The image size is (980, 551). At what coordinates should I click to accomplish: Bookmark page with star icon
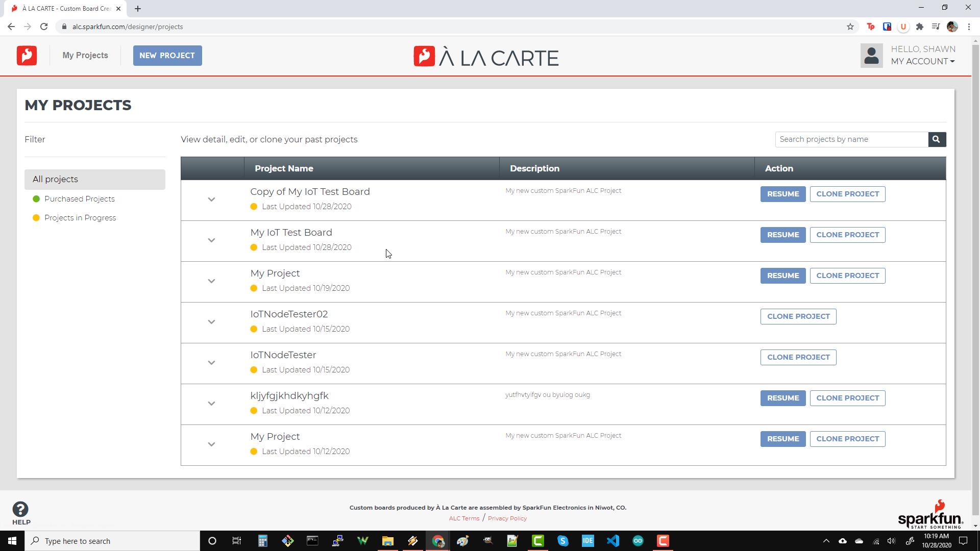[850, 27]
